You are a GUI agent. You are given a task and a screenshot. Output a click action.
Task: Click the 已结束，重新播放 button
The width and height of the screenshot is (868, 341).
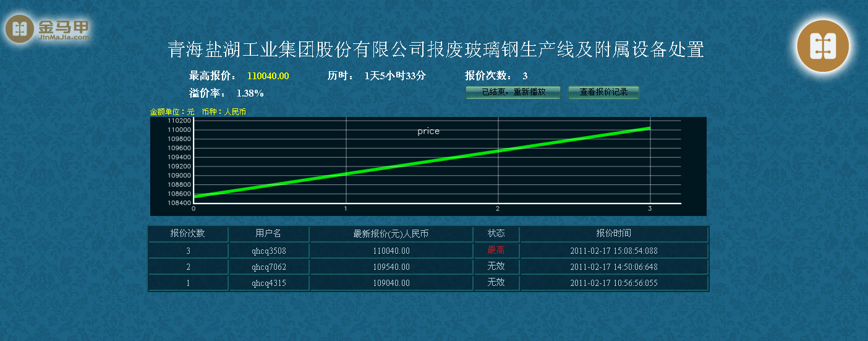[x=513, y=92]
